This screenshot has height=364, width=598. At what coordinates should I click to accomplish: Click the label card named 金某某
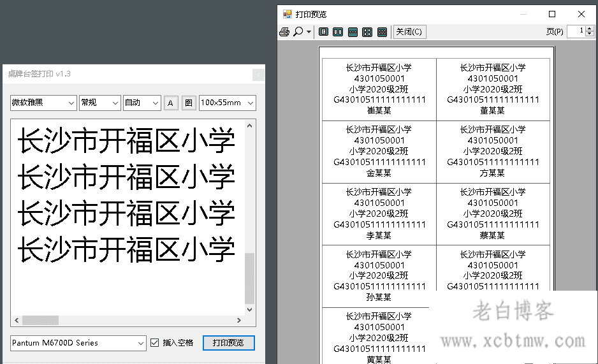379,152
